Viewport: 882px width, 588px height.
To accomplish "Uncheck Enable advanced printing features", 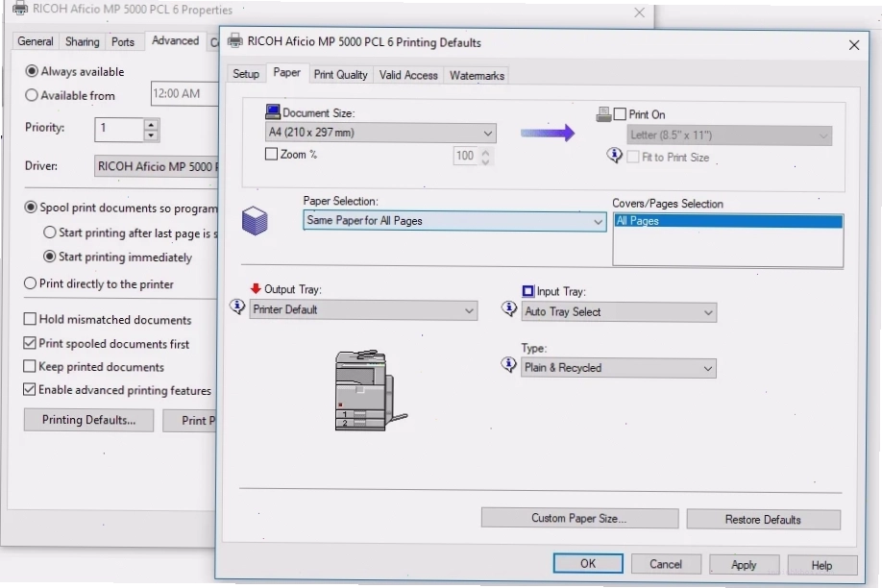I will coord(30,389).
